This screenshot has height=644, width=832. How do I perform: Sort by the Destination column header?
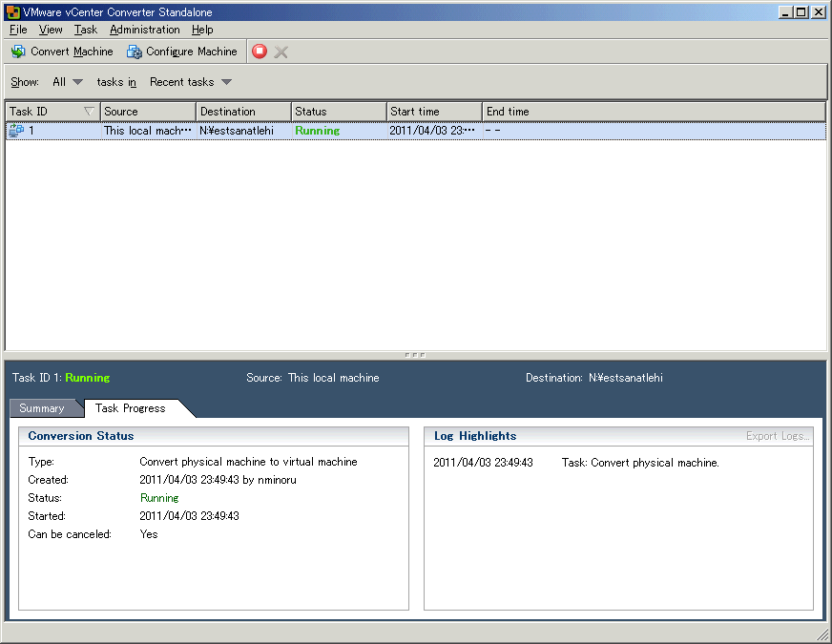[243, 112]
